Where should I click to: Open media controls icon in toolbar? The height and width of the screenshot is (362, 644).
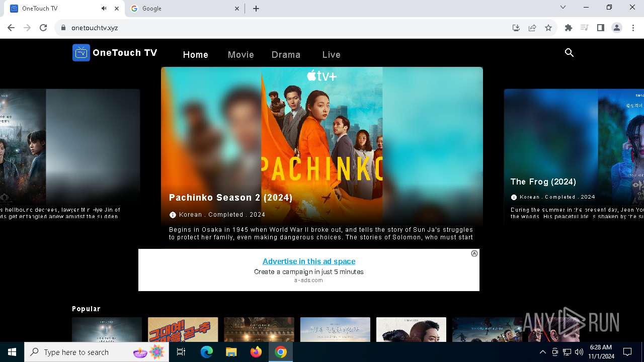(584, 28)
